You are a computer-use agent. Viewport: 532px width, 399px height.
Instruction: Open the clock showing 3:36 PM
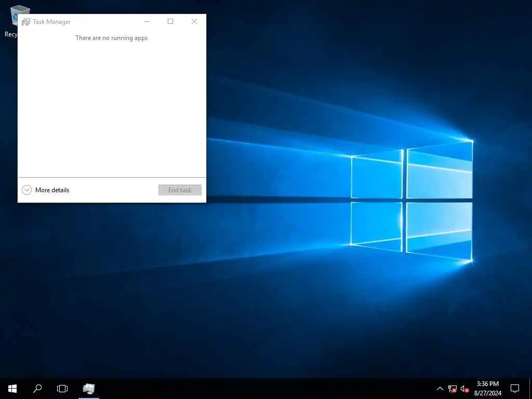coord(487,389)
